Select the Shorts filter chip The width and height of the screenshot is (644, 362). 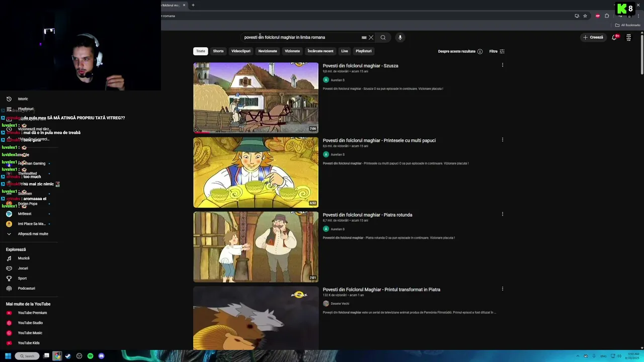pos(218,51)
